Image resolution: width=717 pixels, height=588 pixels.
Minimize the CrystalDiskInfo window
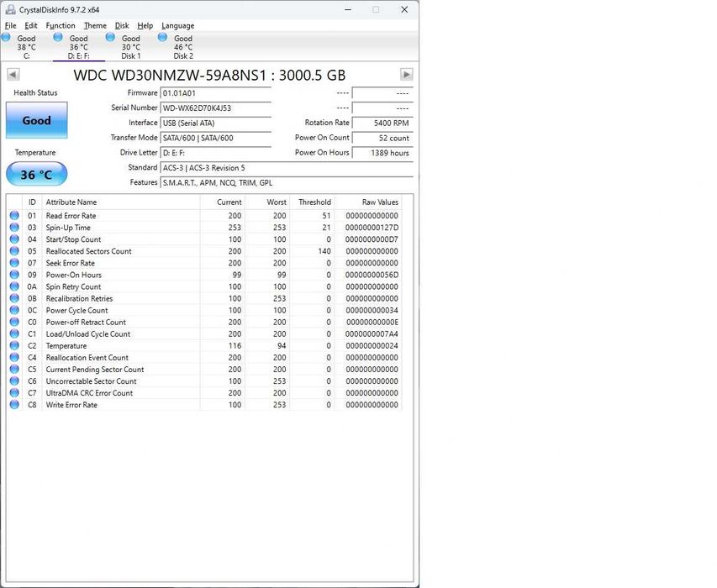pyautogui.click(x=348, y=9)
